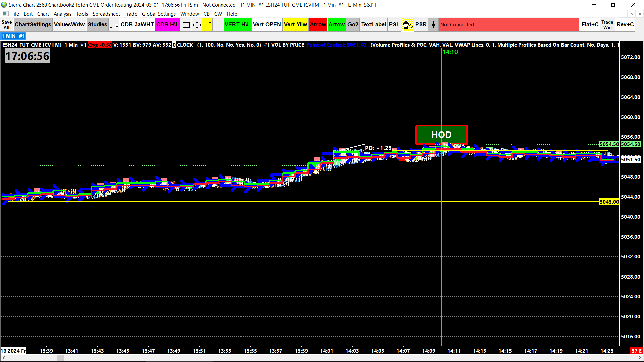Screen dimensions: 644x362
Task: Toggle the ChartSettings button
Action: [x=33, y=25]
